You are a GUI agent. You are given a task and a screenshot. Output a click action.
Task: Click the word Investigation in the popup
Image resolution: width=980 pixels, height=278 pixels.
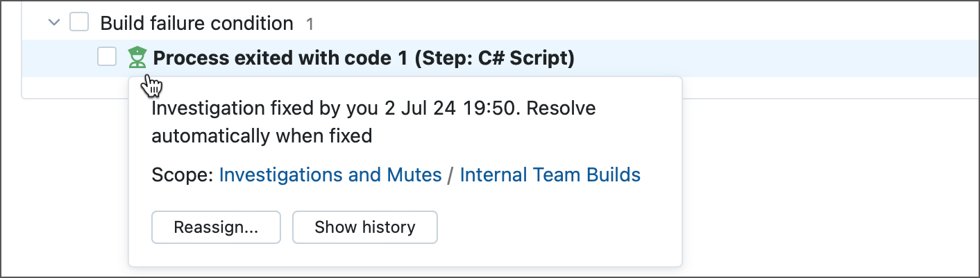point(199,109)
